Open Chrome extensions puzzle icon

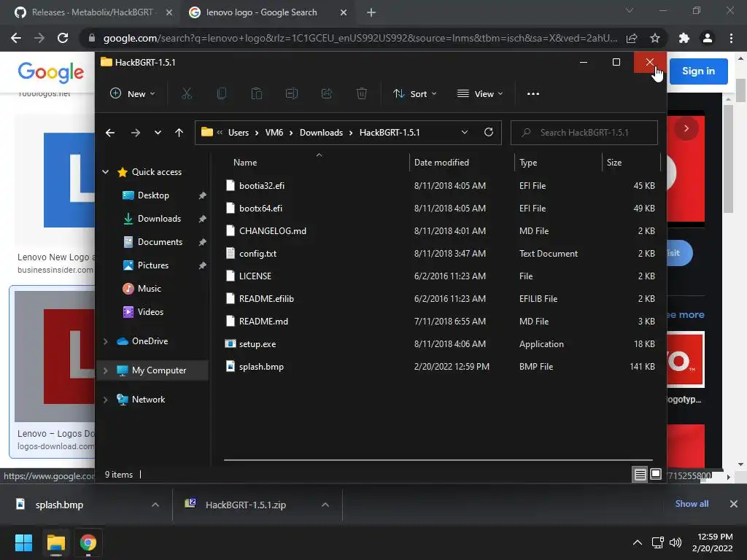click(x=684, y=38)
